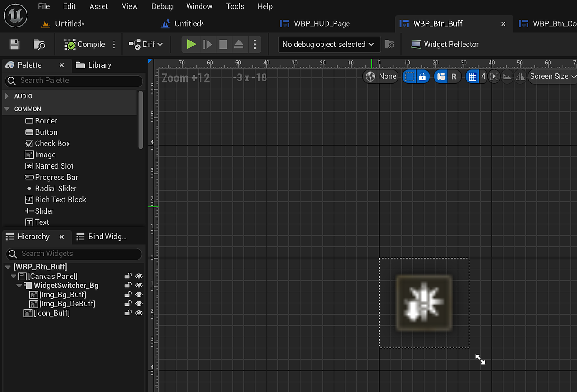Focus the Search Palette field
The width and height of the screenshot is (577, 392).
[74, 81]
